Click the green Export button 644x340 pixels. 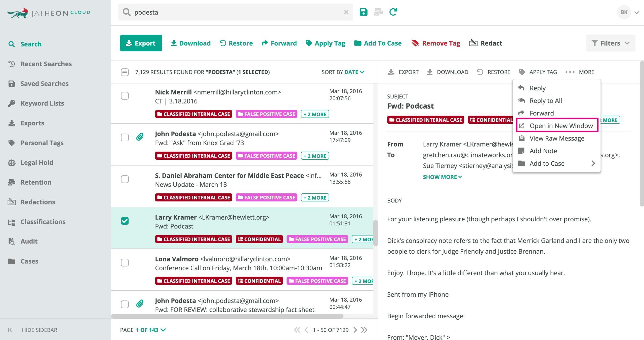click(x=141, y=43)
